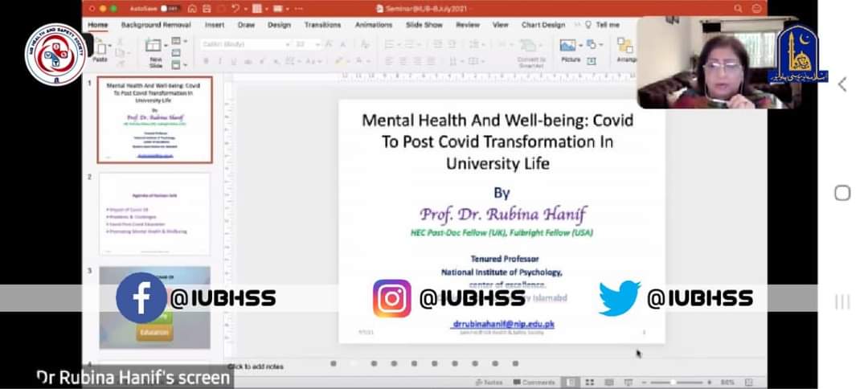Toggle the AutoSave switch
868x389 pixels.
click(x=170, y=9)
